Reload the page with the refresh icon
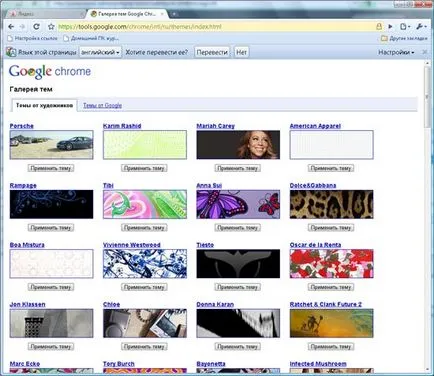This screenshot has width=434, height=376. (x=37, y=27)
